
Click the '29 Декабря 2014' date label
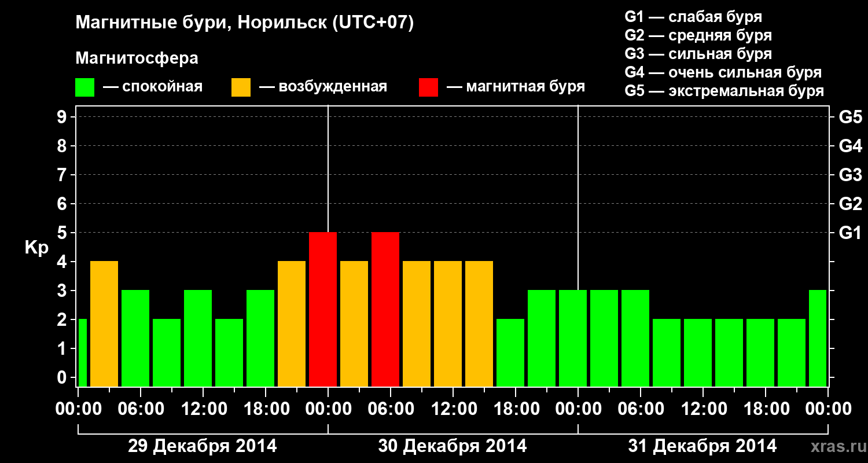tap(203, 446)
